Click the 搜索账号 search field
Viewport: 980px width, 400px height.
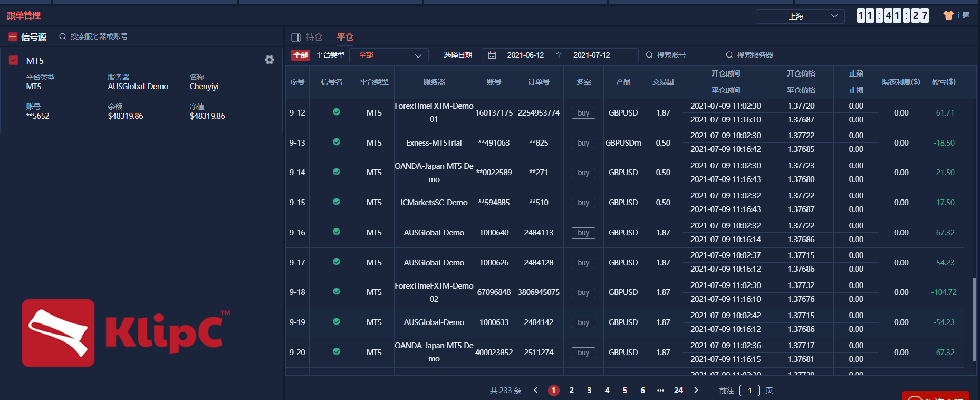tap(671, 55)
